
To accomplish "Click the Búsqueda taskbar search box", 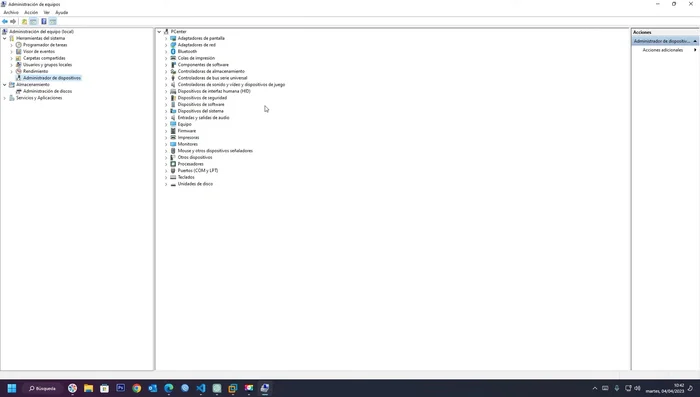I will [43, 389].
